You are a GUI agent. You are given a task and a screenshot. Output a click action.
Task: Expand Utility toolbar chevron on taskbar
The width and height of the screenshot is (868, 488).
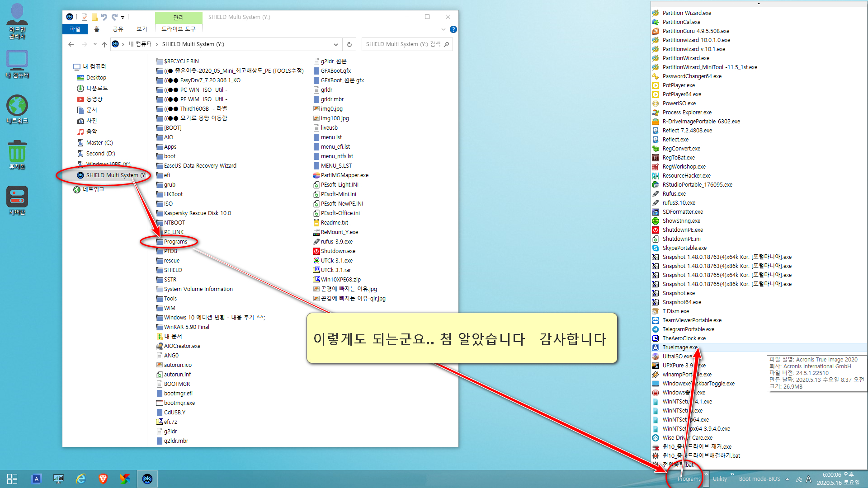(x=732, y=474)
